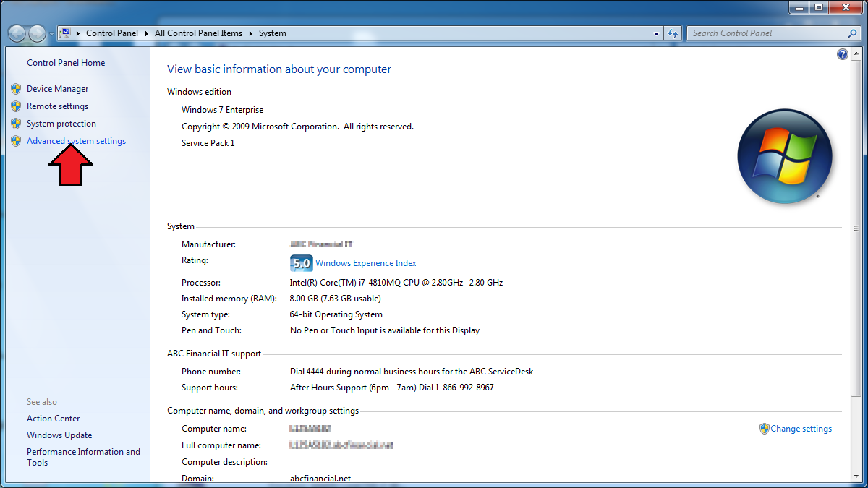The width and height of the screenshot is (868, 488).
Task: Click the shield icon beside Change settings
Action: pos(764,429)
